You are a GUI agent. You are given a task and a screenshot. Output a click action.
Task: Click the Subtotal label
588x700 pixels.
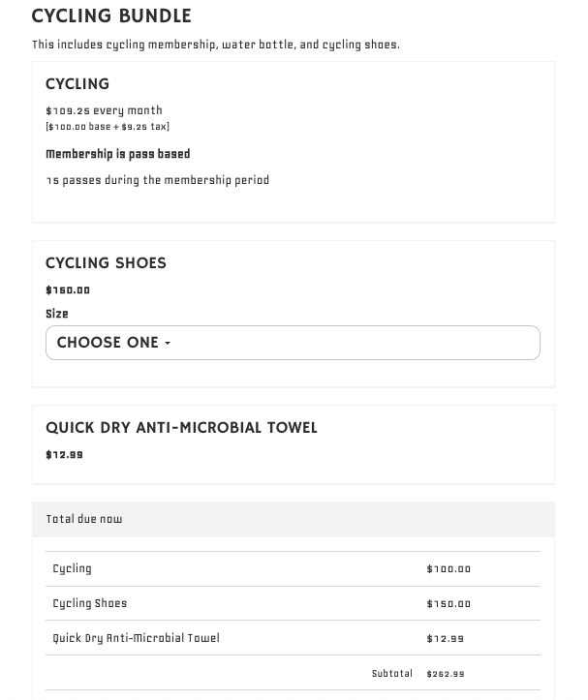391,674
